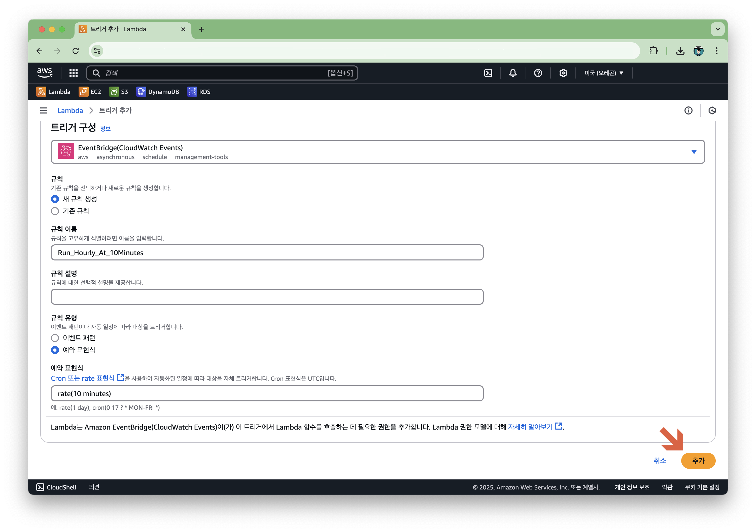Open 개인 정보 보호 footer link
The width and height of the screenshot is (756, 532).
coord(632,487)
